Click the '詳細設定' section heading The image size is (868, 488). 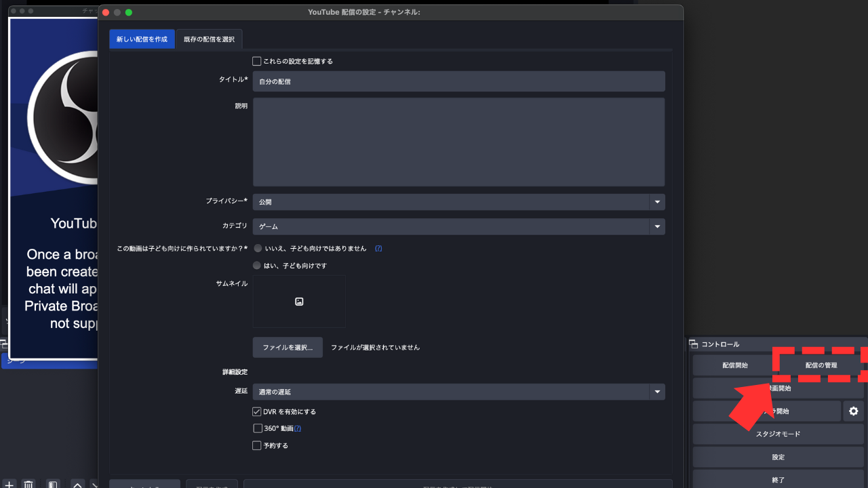(235, 372)
